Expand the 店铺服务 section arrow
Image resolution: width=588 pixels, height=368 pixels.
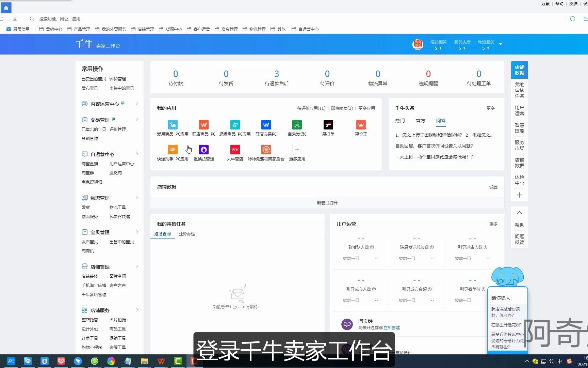pyautogui.click(x=137, y=310)
